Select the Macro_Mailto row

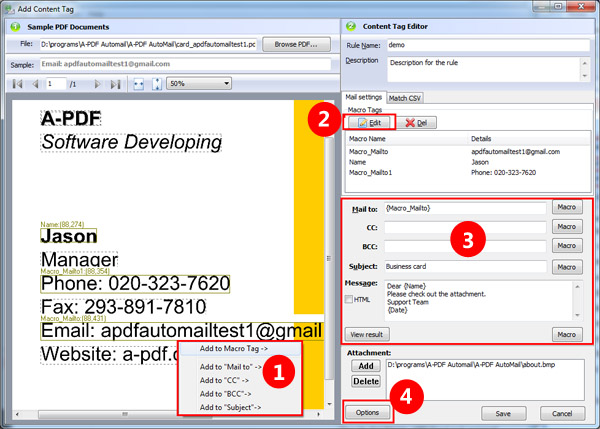tap(468, 152)
